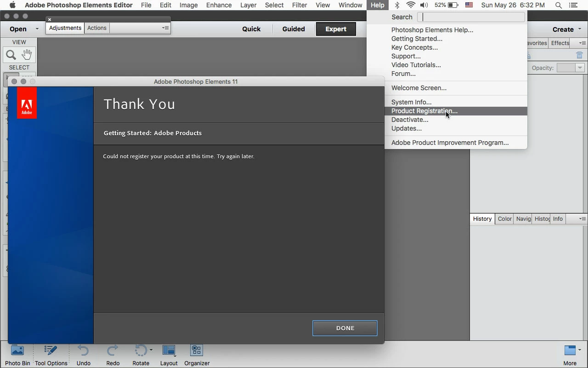Switch to Quick edit mode
The image size is (588, 368).
click(x=251, y=29)
